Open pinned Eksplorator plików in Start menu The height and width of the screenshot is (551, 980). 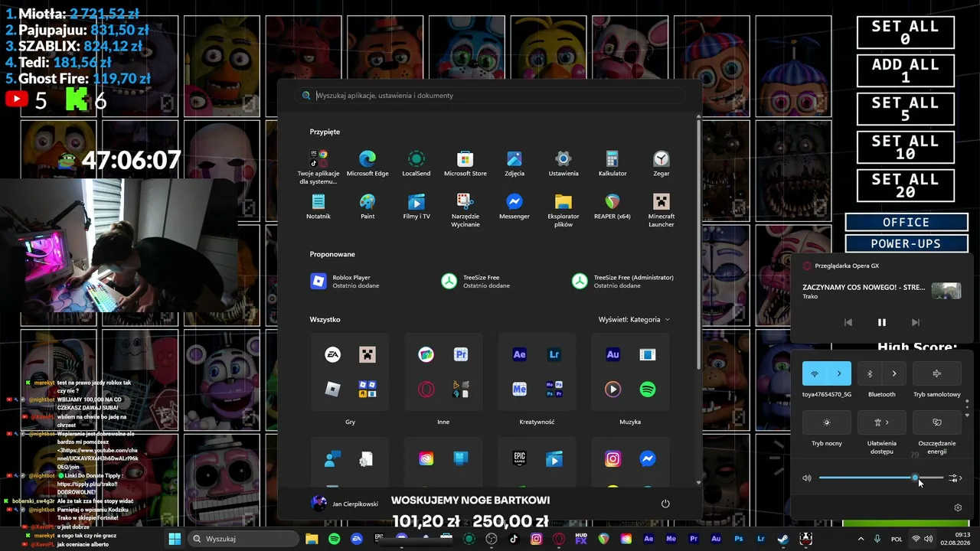(x=563, y=210)
